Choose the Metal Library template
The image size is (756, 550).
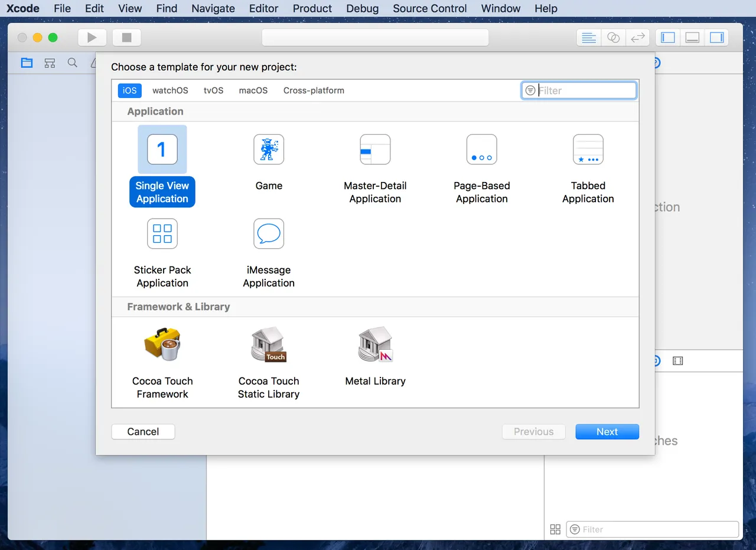(x=375, y=356)
